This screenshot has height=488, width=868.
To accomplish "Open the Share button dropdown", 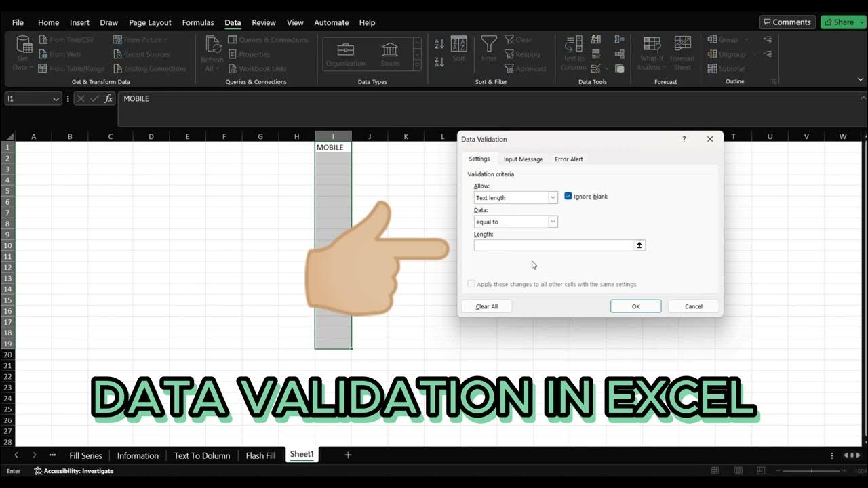I will tap(861, 22).
